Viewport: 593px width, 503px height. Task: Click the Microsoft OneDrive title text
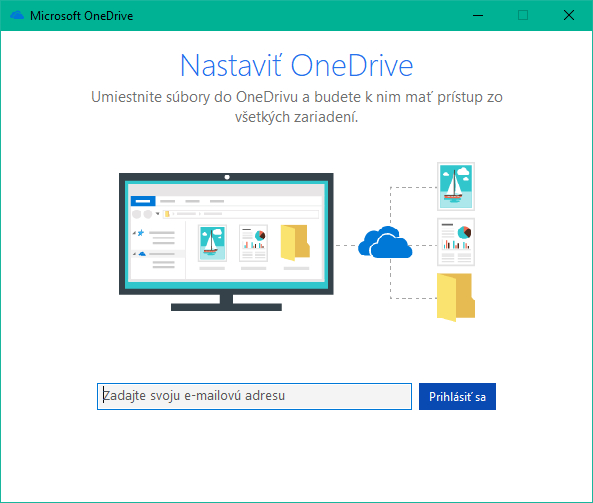tap(81, 16)
